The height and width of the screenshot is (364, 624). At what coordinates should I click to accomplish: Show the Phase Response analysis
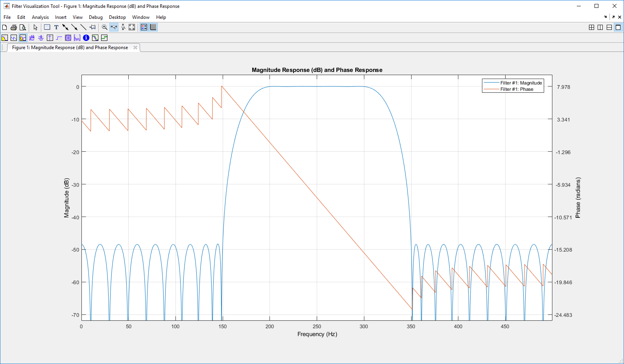coord(14,38)
